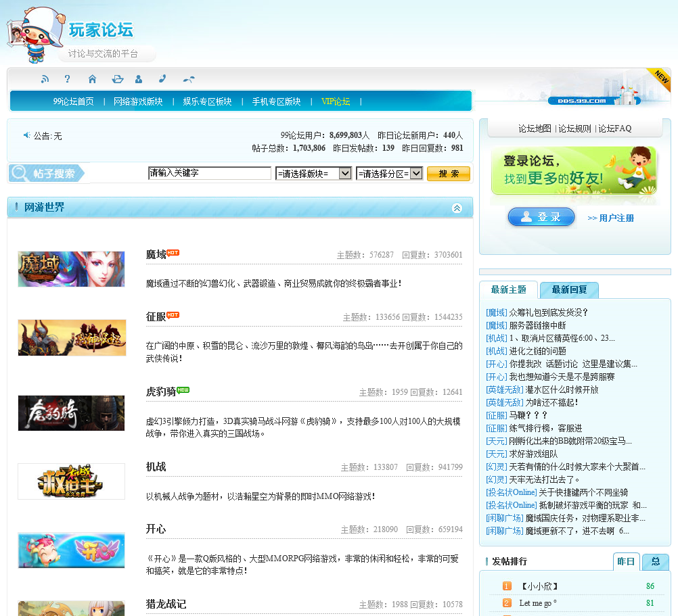678x616 pixels.
Task: Open topic 关于快捷键两个不同坐骑
Action: point(583,493)
